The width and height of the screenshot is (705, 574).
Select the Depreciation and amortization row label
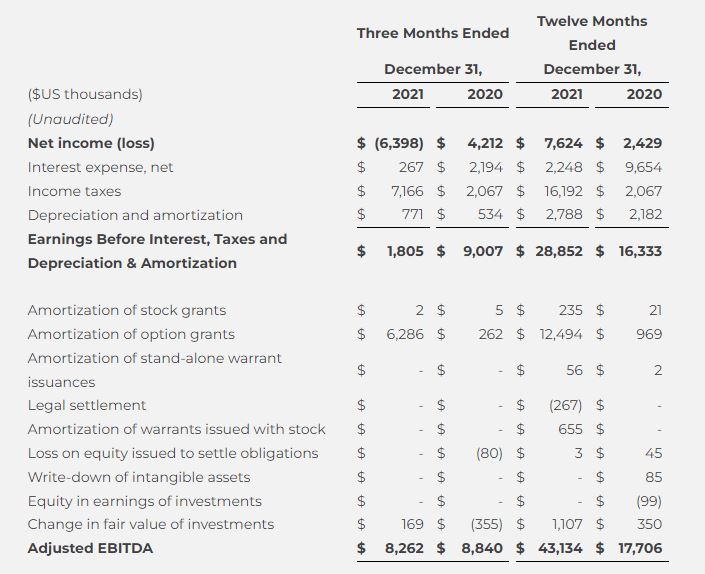tap(135, 215)
